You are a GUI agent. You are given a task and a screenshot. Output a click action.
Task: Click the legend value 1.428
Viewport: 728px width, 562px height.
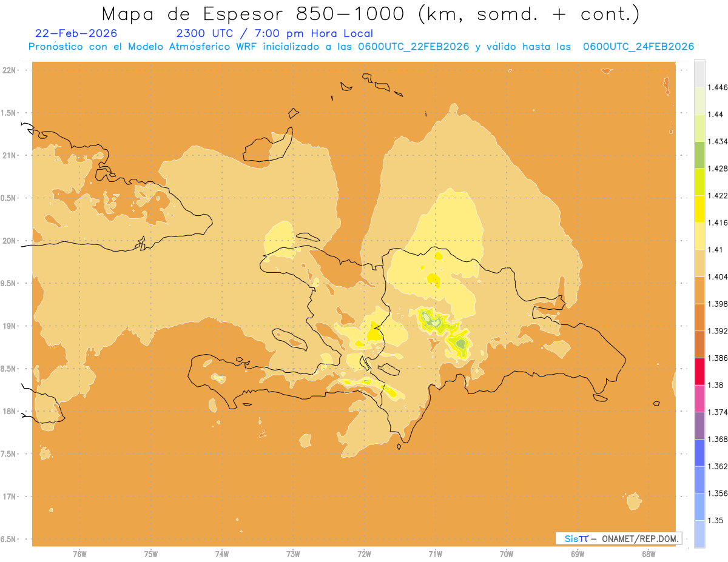tap(718, 169)
